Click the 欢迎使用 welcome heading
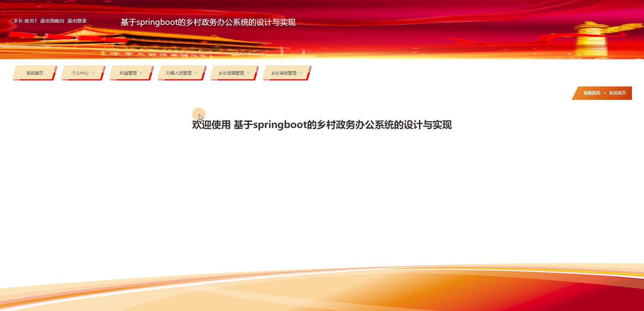 pos(322,125)
